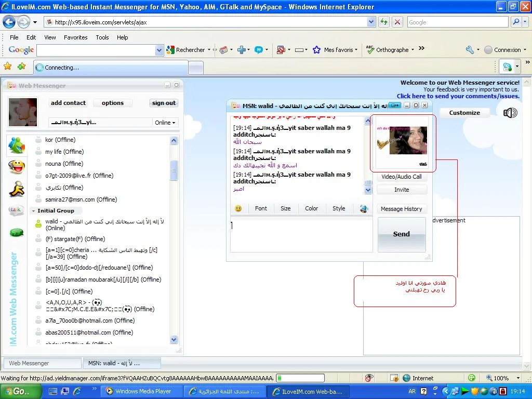Open the Favorites menu

click(75, 37)
